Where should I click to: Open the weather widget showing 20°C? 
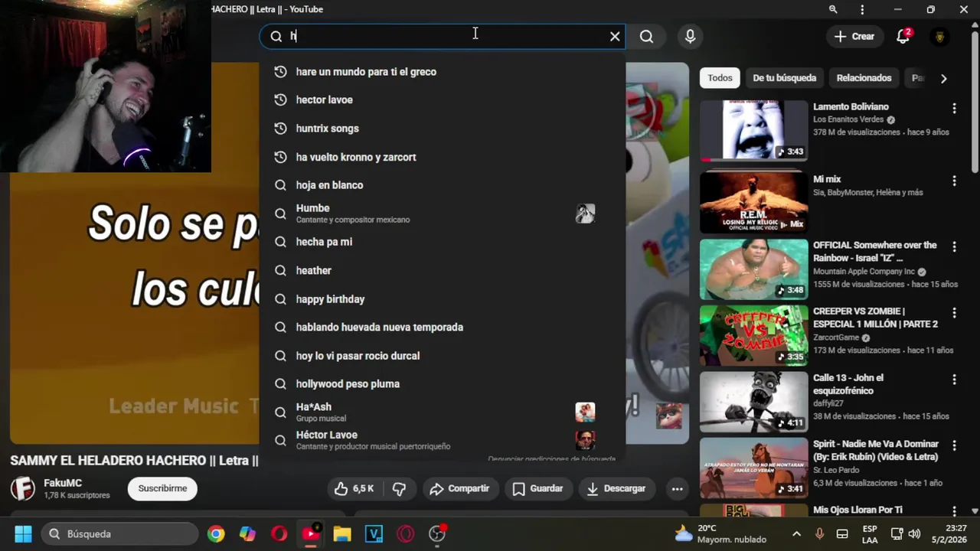pyautogui.click(x=720, y=533)
